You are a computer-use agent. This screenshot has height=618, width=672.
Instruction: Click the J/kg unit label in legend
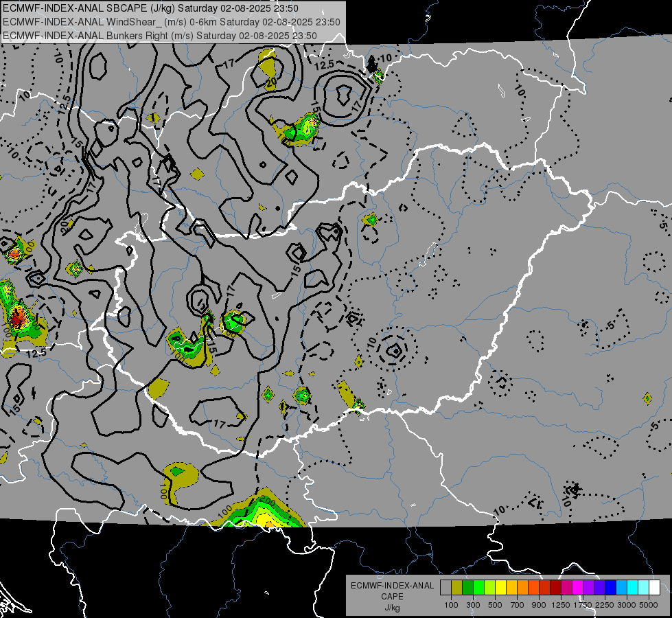click(392, 608)
